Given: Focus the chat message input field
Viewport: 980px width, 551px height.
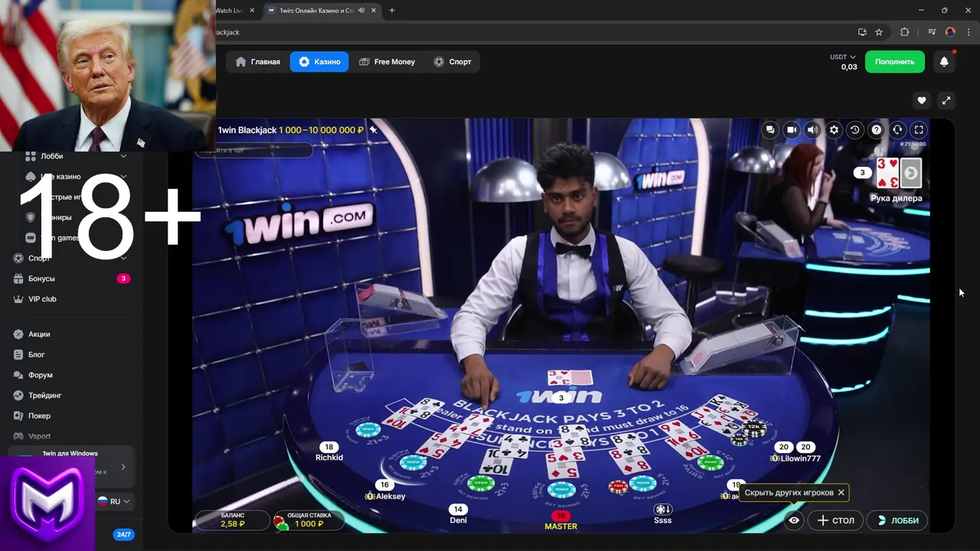Looking at the screenshot, I should 254,151.
